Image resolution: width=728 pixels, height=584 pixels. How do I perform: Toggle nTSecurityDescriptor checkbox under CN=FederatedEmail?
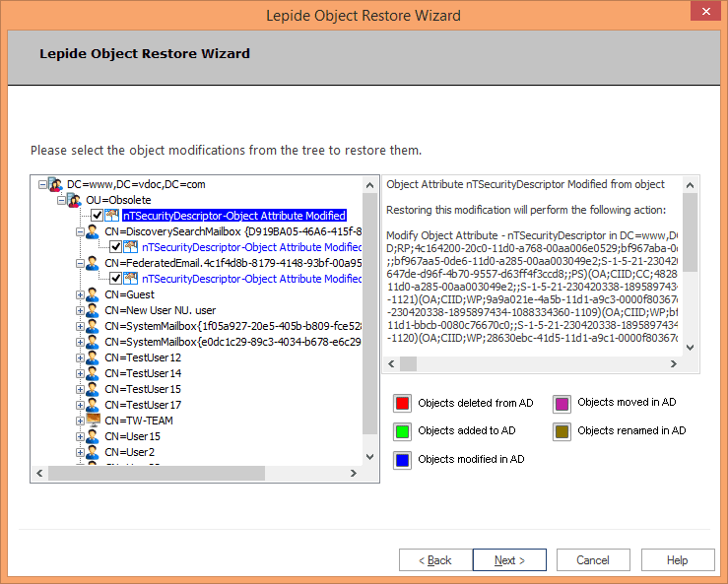click(x=115, y=279)
